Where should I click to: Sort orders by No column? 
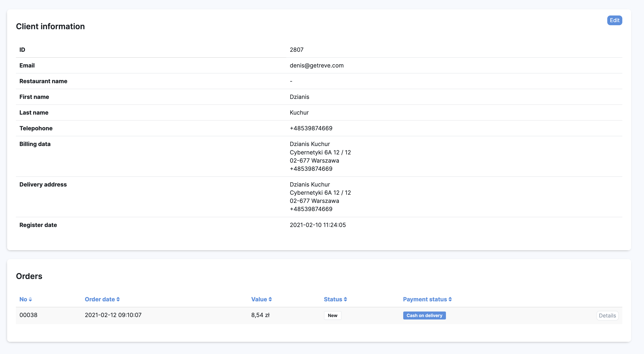(23, 299)
